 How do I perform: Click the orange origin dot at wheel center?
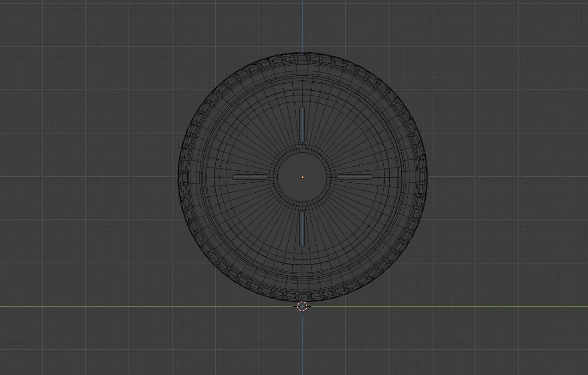[x=302, y=177]
